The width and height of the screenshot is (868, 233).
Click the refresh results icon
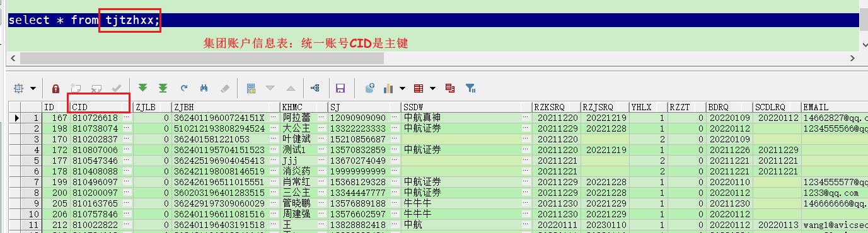(x=184, y=88)
